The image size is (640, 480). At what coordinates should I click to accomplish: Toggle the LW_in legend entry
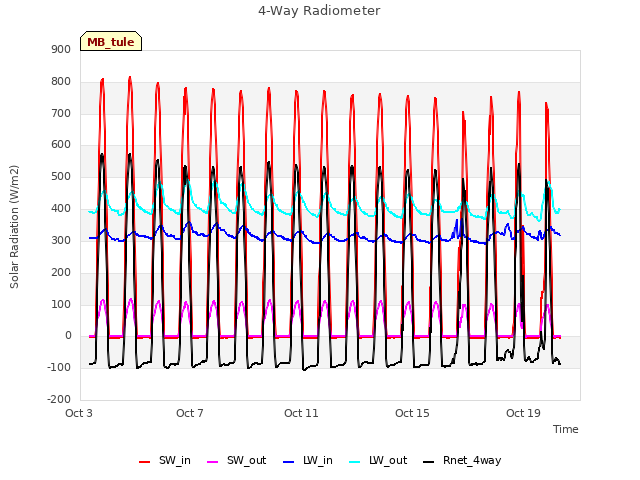coord(308,461)
